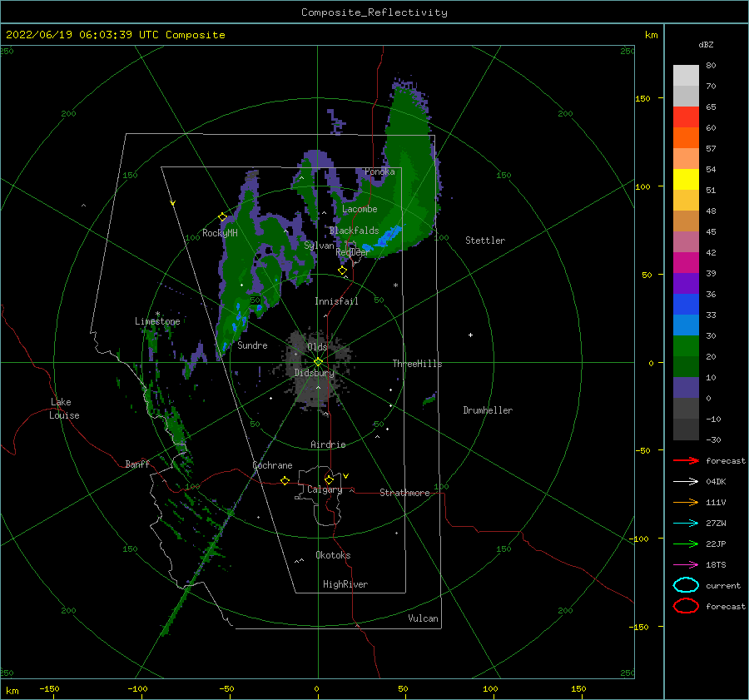The image size is (749, 700).
Task: Click the Blackfalds city label
Action: (354, 231)
